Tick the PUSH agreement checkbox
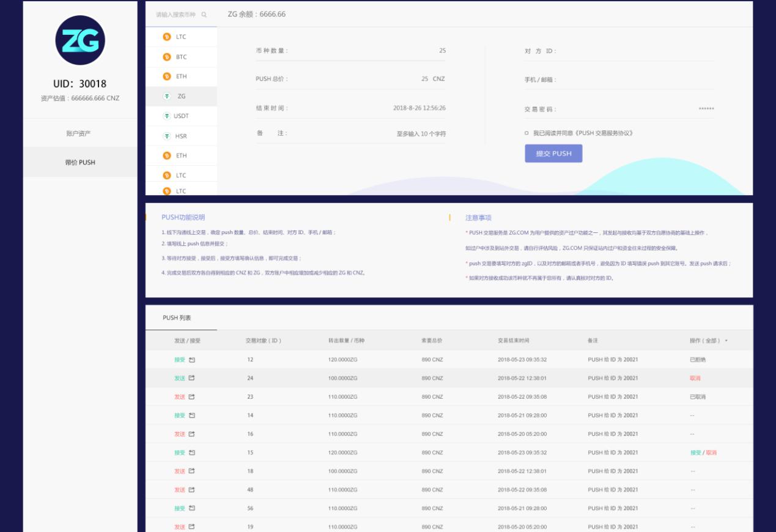776x532 pixels. click(527, 133)
